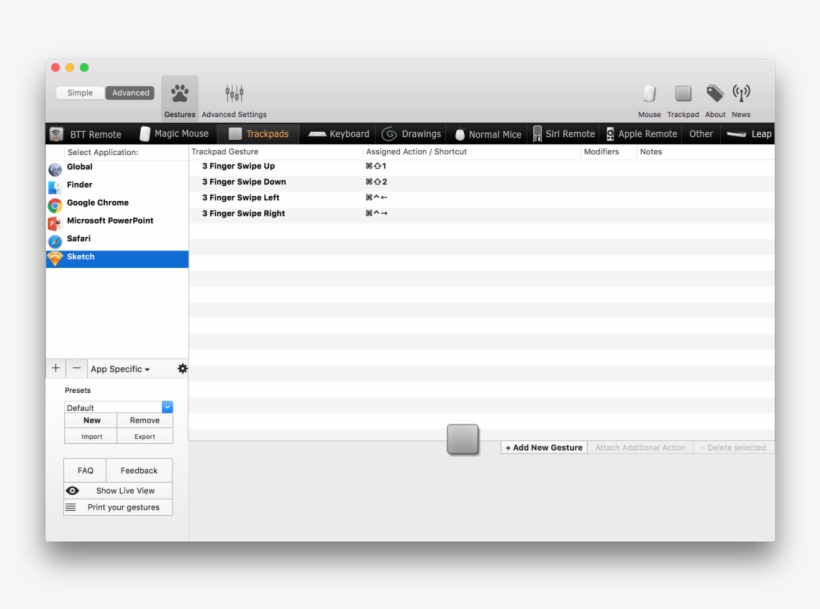Remove application with the minus icon
The width and height of the screenshot is (820, 609).
[77, 369]
